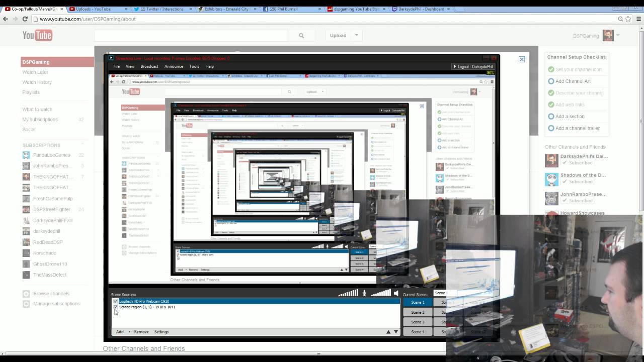The height and width of the screenshot is (362, 644).
Task: Close the overlay with the X box icon
Action: point(522,59)
